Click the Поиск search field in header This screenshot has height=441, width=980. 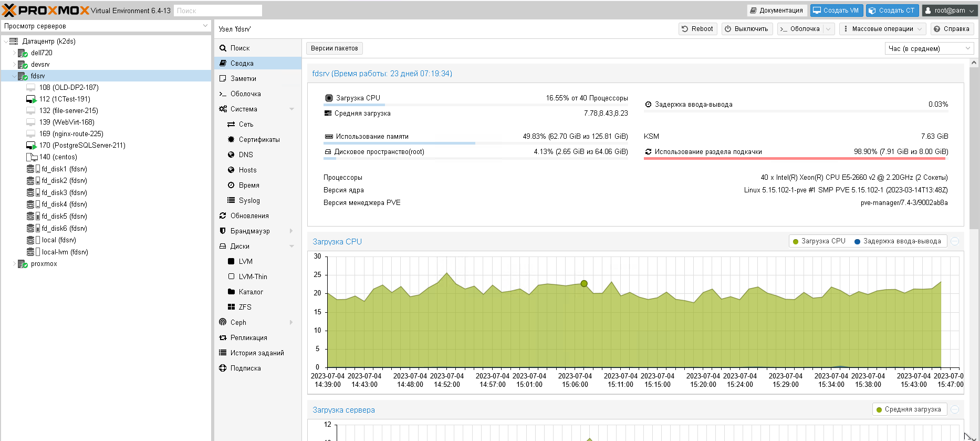[x=218, y=11]
